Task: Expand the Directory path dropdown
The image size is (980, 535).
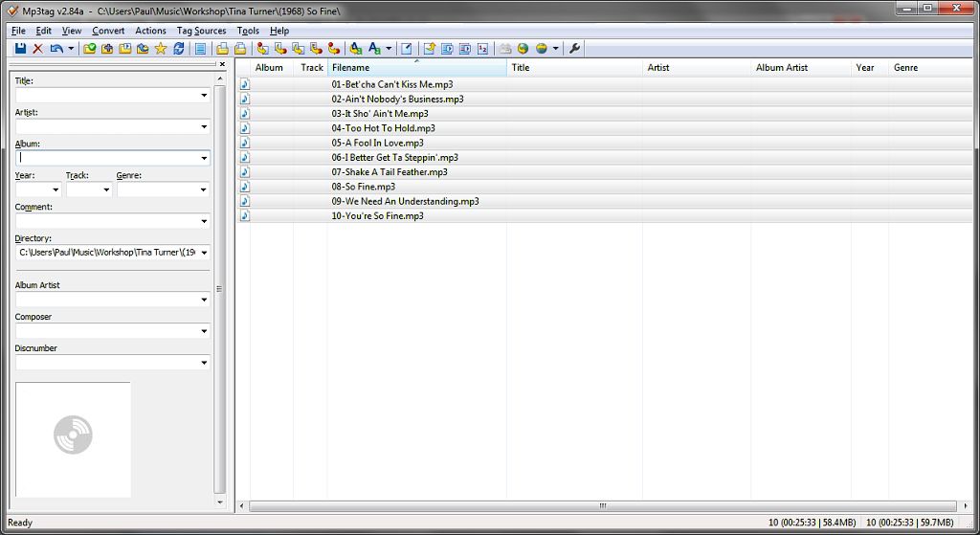Action: coord(204,253)
